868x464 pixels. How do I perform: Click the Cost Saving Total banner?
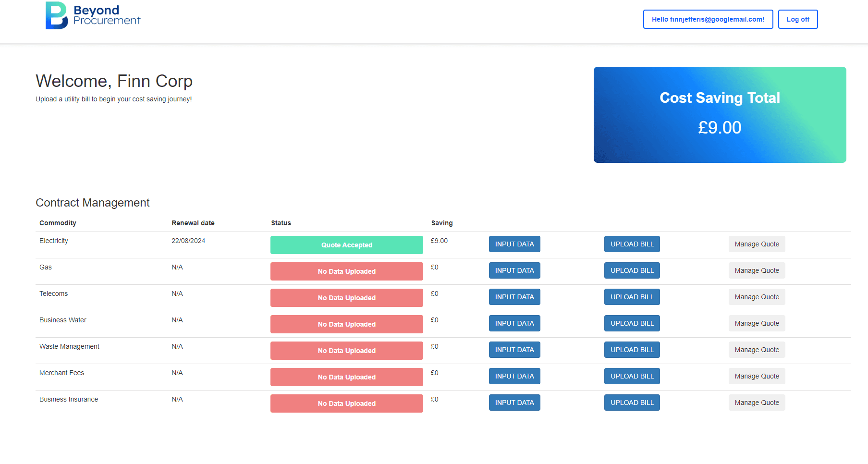tap(719, 115)
